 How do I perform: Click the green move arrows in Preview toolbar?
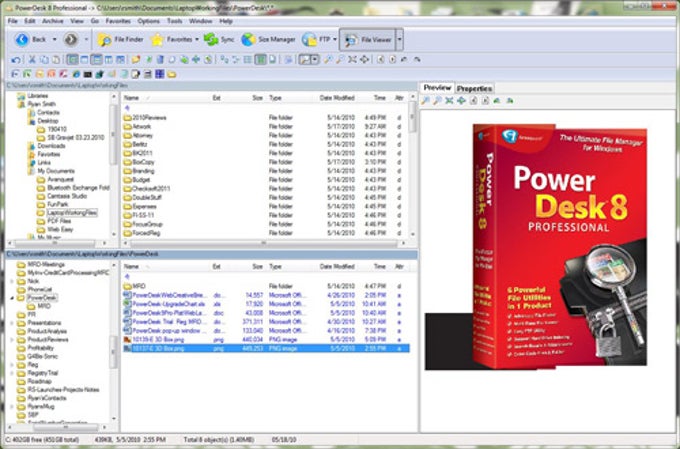point(461,101)
